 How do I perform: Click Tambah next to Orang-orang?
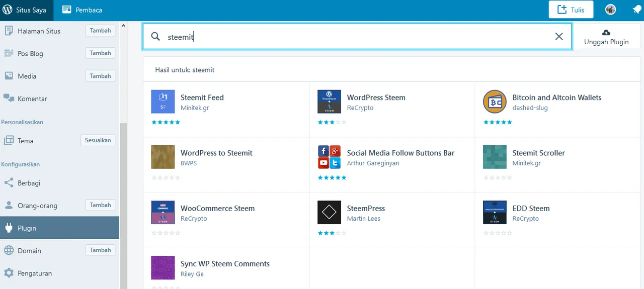[100, 205]
